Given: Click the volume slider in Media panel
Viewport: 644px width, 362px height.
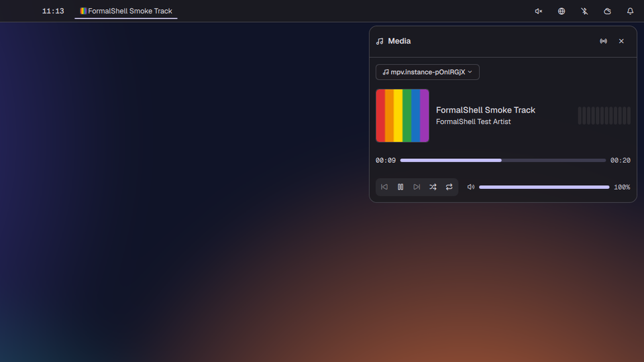Looking at the screenshot, I should click(544, 187).
